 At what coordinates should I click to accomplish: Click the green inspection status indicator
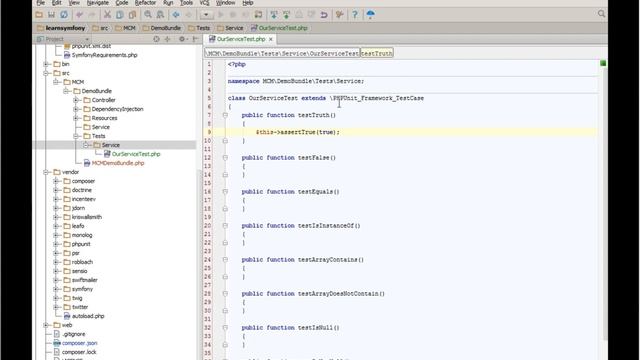click(603, 63)
